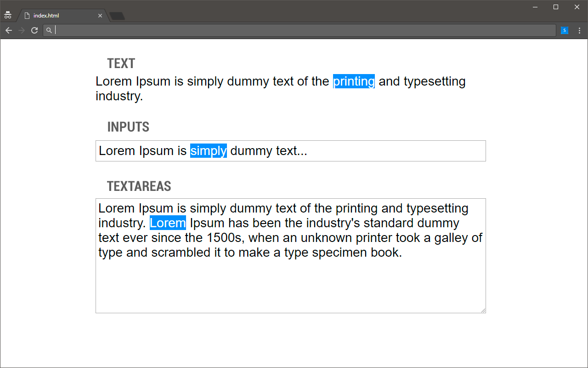Close the index.html tab
588x368 pixels.
[100, 16]
